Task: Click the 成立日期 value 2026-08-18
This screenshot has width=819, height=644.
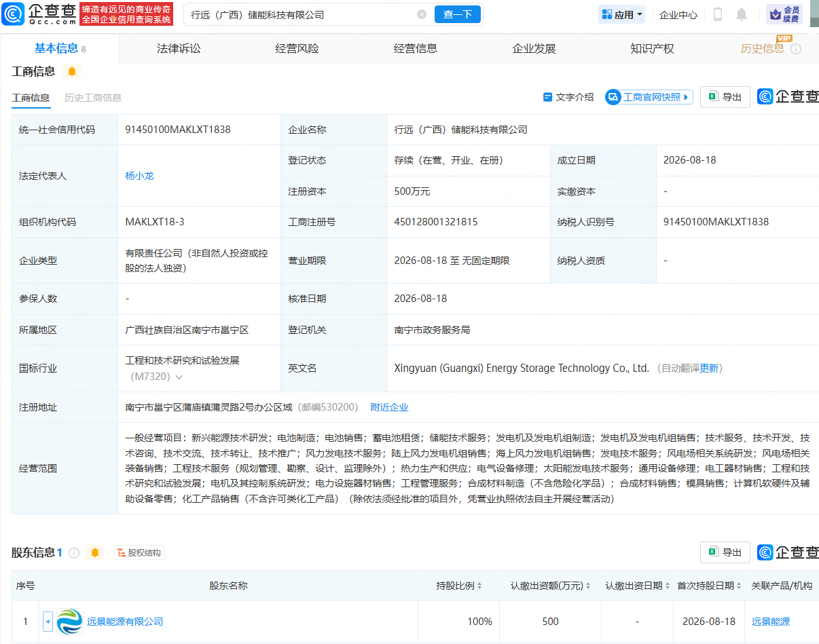Action: [690, 160]
